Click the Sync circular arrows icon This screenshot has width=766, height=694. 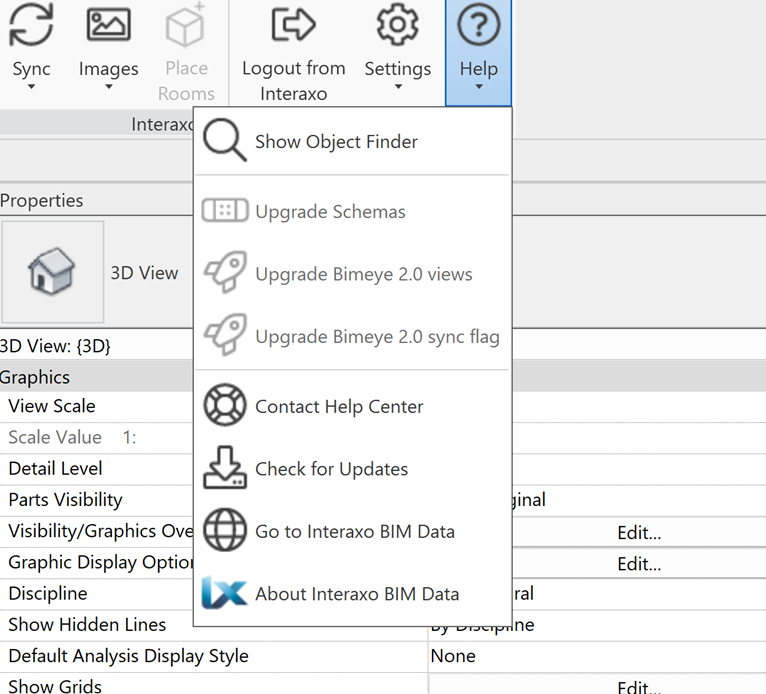click(x=31, y=24)
